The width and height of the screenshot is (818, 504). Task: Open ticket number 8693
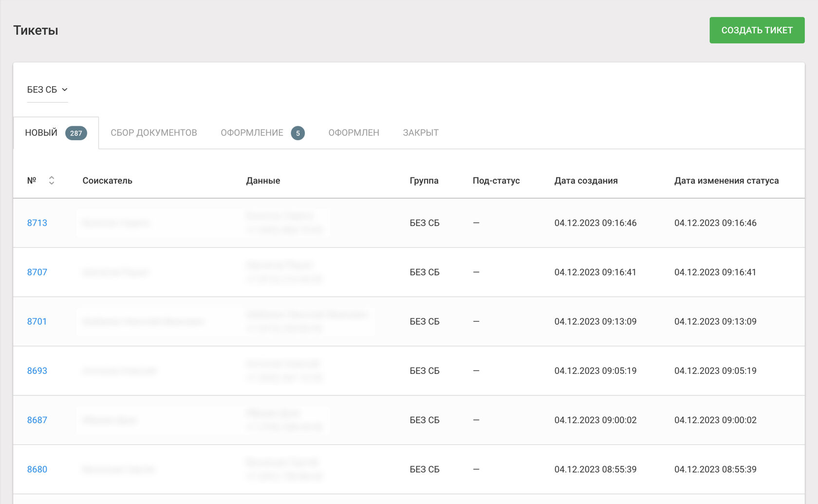click(x=37, y=371)
